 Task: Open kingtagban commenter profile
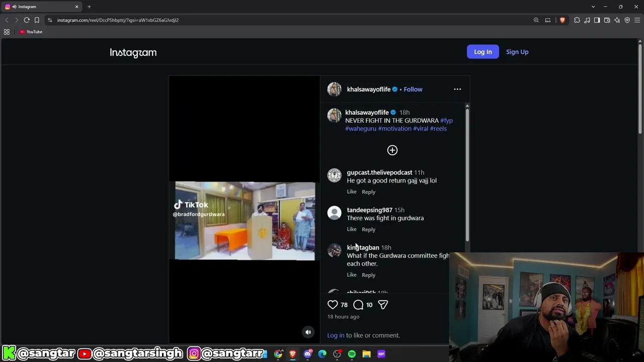363,247
